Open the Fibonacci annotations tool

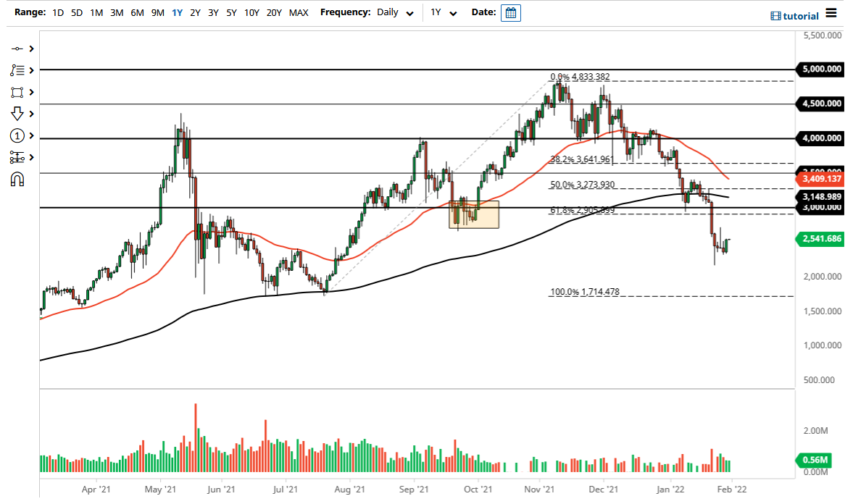pos(17,70)
